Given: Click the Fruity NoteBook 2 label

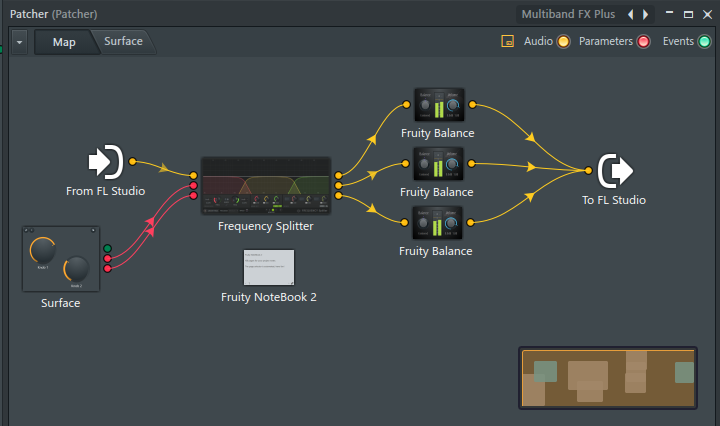Looking at the screenshot, I should 269,297.
